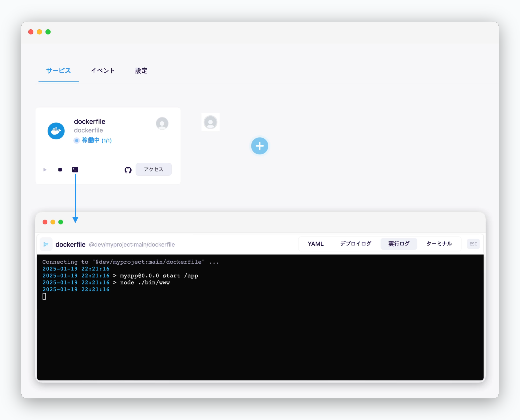Viewport: 520px width, 420px height.
Task: Minimize the log window with yellow button
Action: pyautogui.click(x=53, y=222)
